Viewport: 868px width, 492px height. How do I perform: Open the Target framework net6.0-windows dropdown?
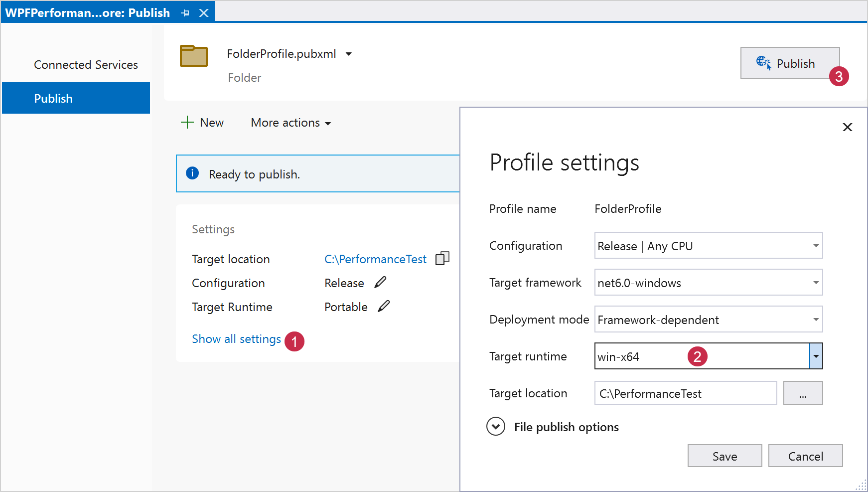click(708, 283)
